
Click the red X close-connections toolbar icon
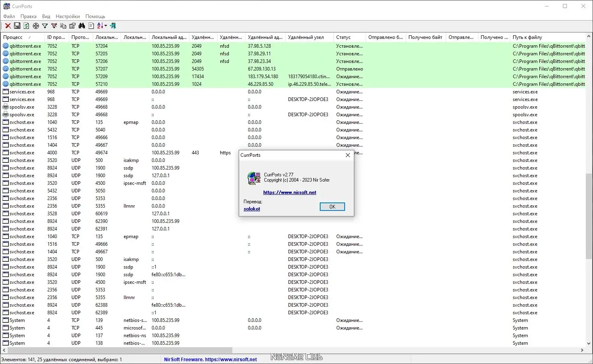pos(8,26)
